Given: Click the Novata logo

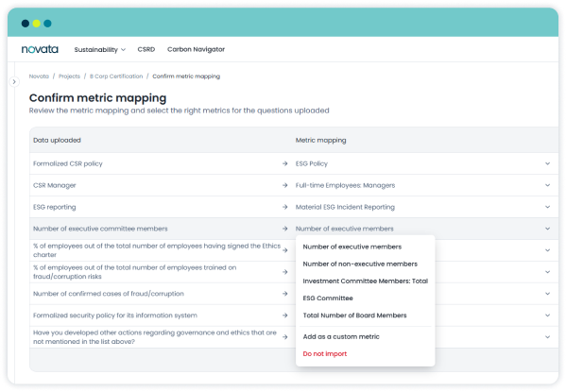Looking at the screenshot, I should [x=40, y=49].
